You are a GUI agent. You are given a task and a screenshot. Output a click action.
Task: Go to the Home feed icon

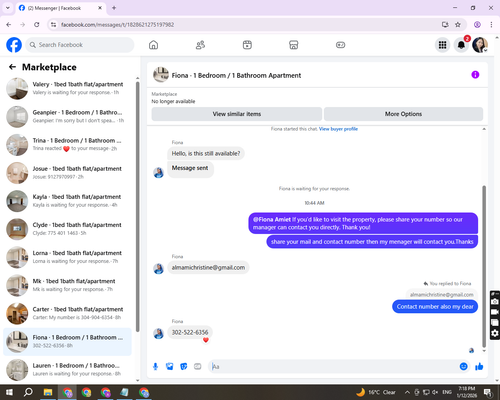click(153, 45)
